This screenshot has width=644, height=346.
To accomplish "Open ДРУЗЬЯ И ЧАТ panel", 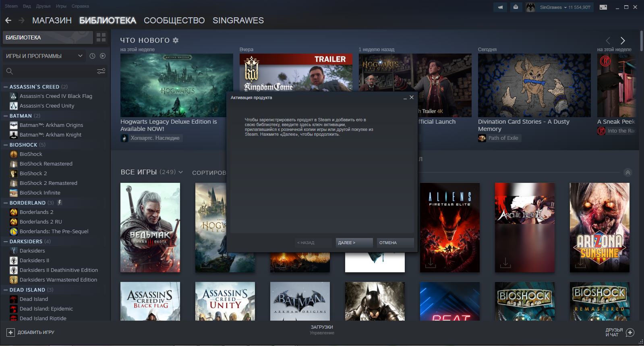I will [614, 332].
